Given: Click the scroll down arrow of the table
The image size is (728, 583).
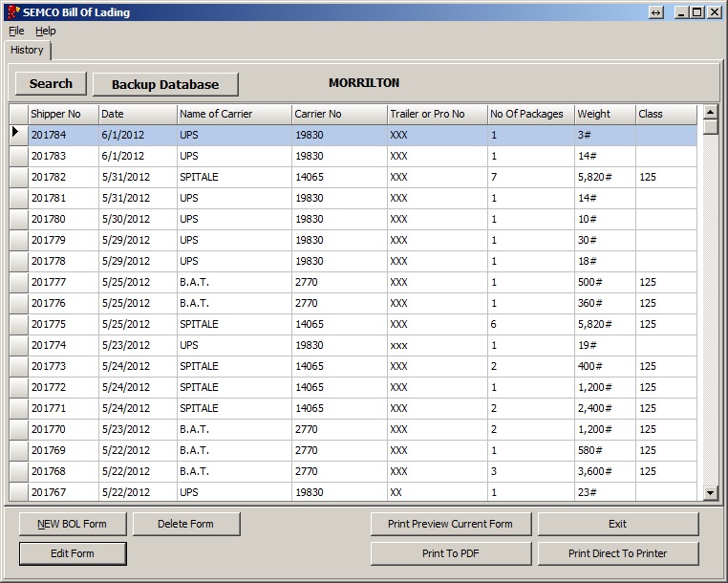Looking at the screenshot, I should coord(710,493).
